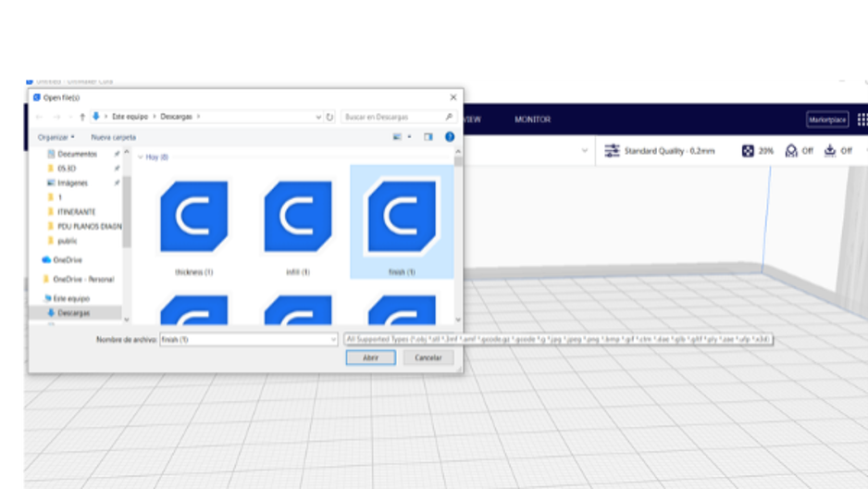Click the search magnifier icon

449,117
